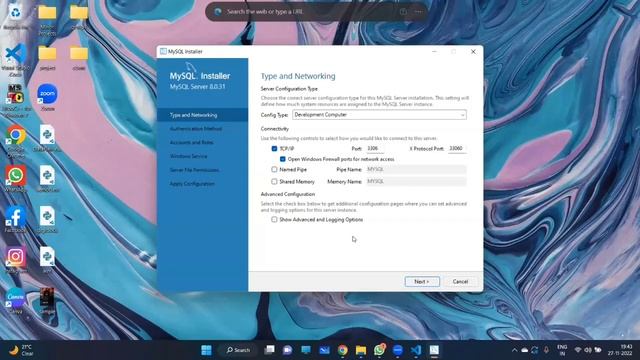640x360 pixels.
Task: Switch to the MySQL Installer taskbar icon
Action: point(434,350)
